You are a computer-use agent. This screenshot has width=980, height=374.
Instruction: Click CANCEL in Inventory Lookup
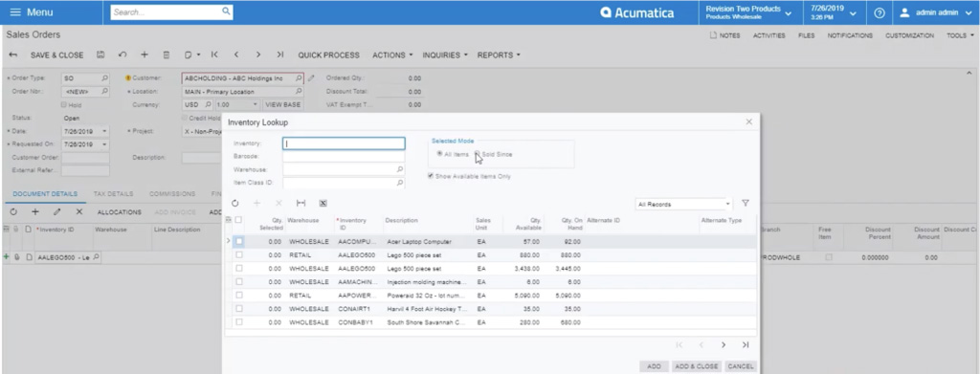click(741, 366)
